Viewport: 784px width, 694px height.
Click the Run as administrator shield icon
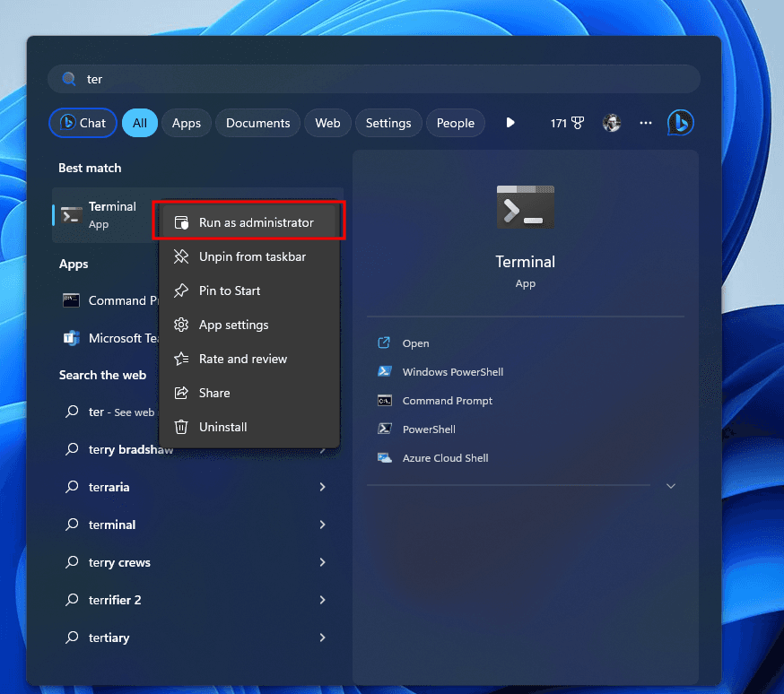pyautogui.click(x=181, y=223)
